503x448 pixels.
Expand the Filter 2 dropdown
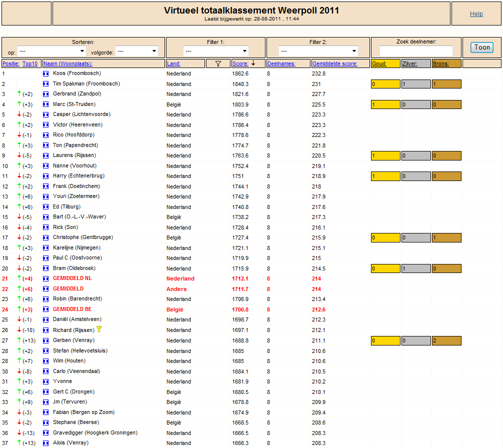click(318, 51)
